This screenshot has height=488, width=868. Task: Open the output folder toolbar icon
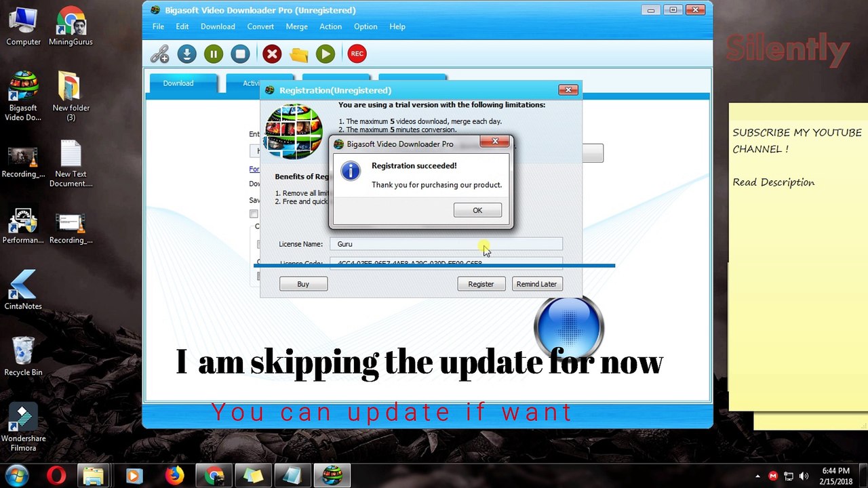[x=299, y=54]
